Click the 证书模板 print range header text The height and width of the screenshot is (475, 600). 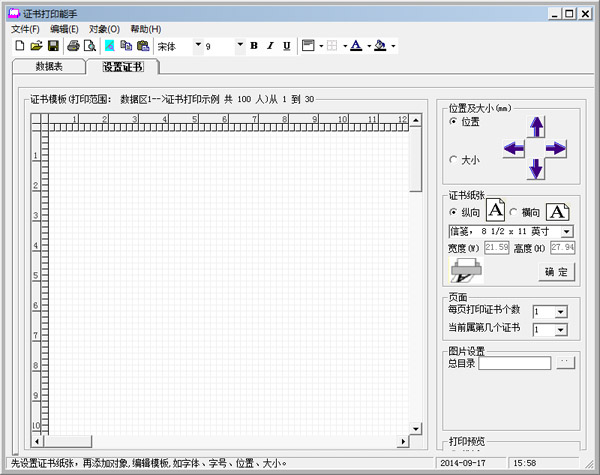coord(172,100)
